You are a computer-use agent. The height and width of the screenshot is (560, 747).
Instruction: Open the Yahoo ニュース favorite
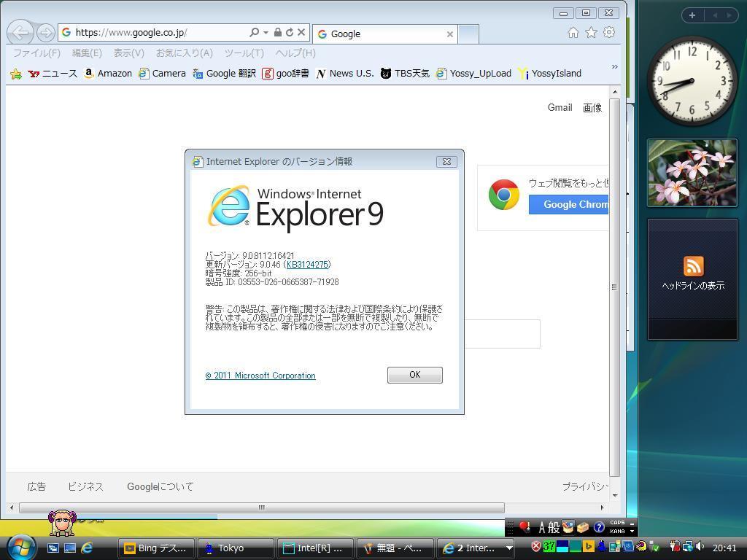click(53, 74)
